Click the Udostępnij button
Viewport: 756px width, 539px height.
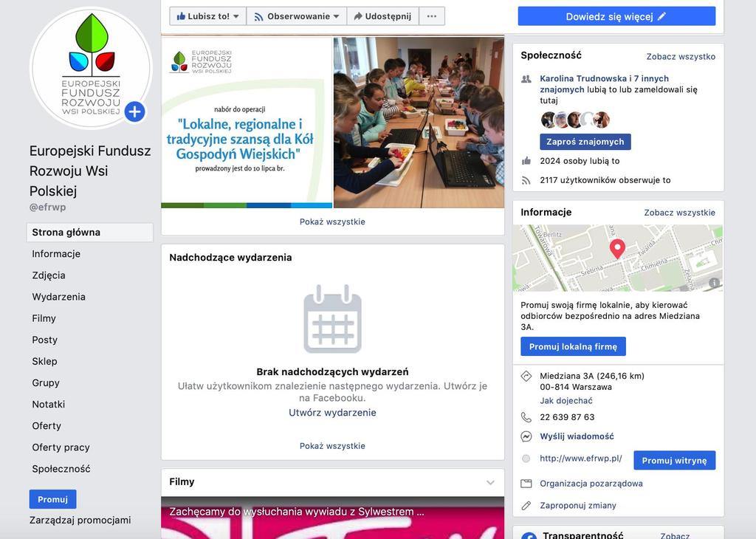[x=383, y=16]
